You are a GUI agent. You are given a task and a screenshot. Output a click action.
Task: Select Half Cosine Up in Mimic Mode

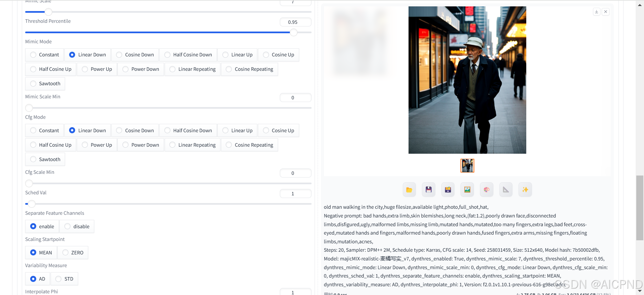[51, 69]
